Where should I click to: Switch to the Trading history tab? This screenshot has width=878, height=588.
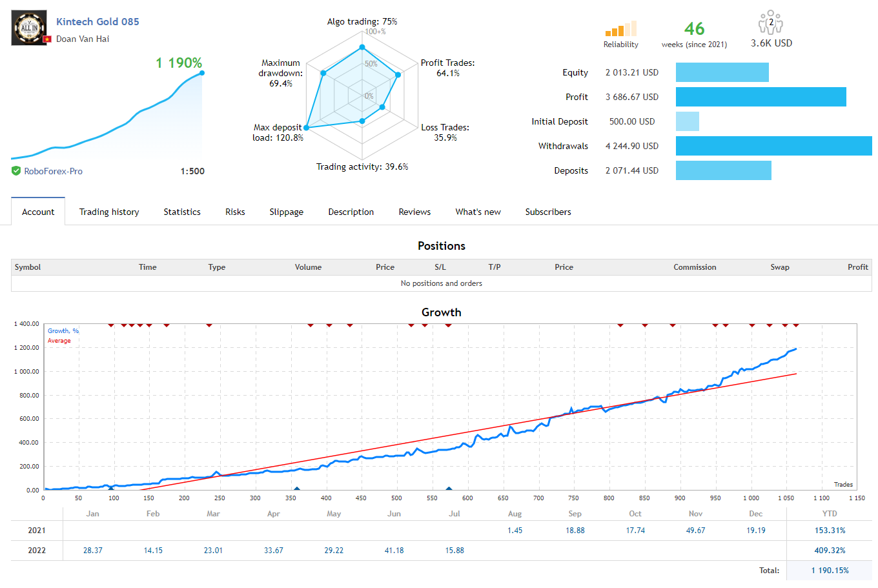pyautogui.click(x=109, y=212)
